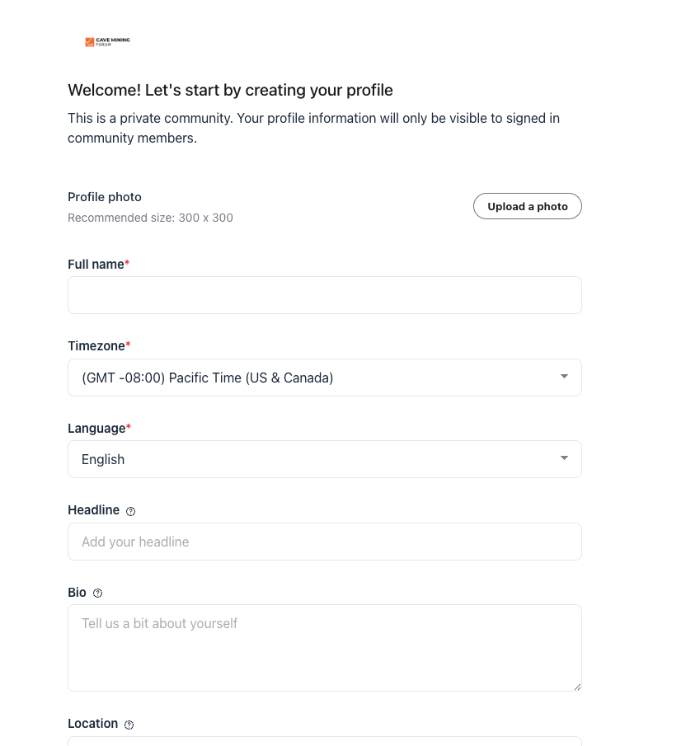The width and height of the screenshot is (700, 746).
Task: Click the Bio textarea resize handle
Action: pos(577,687)
